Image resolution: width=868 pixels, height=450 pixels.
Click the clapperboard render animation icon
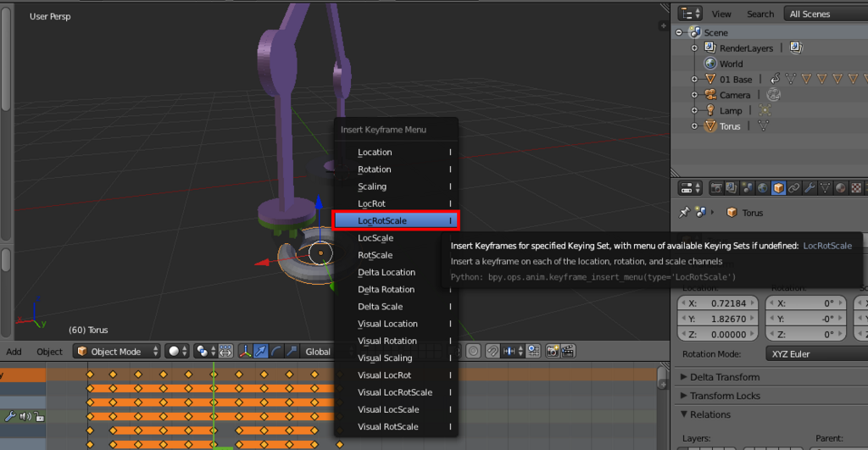pyautogui.click(x=568, y=351)
